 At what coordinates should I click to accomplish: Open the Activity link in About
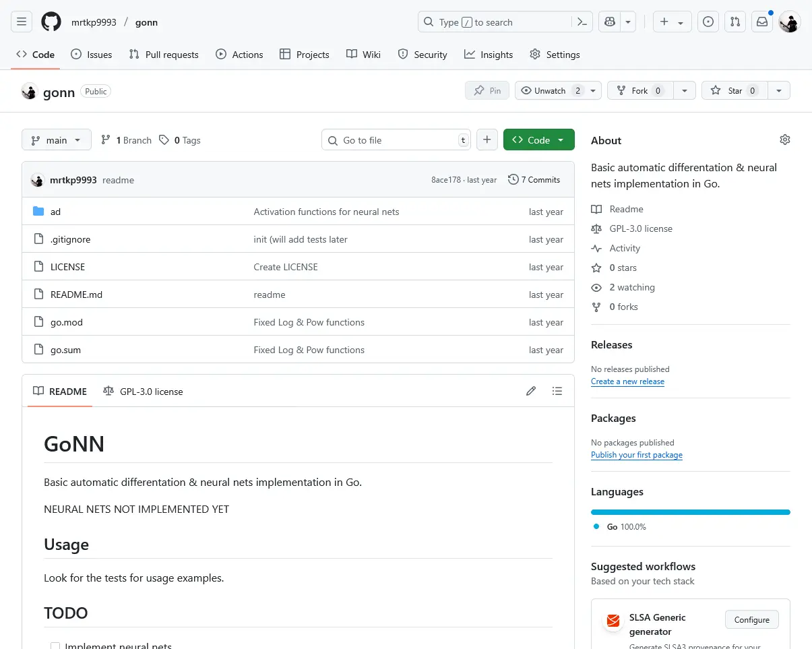click(x=616, y=248)
